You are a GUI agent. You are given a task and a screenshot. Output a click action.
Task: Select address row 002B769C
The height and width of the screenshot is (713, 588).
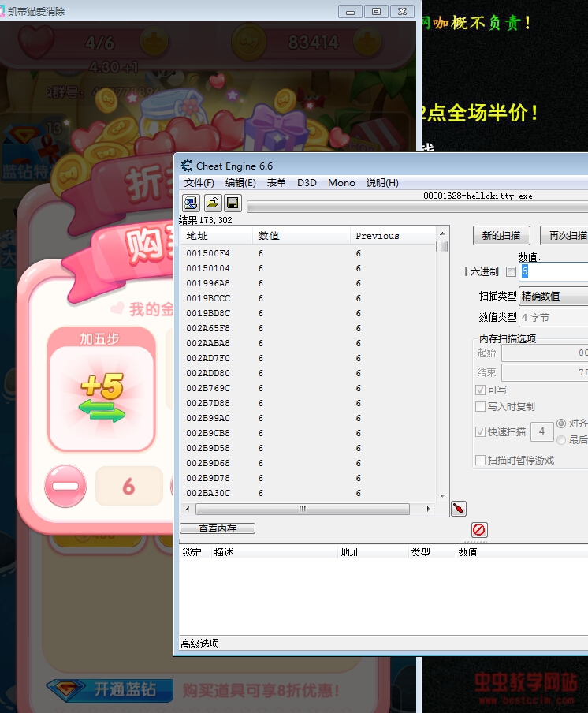click(308, 388)
